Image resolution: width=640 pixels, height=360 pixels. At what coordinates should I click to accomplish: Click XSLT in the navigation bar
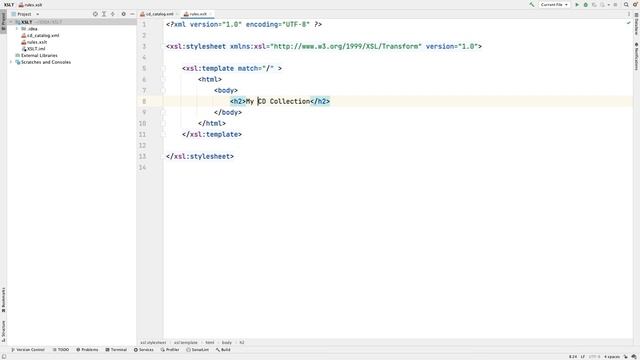click(9, 5)
